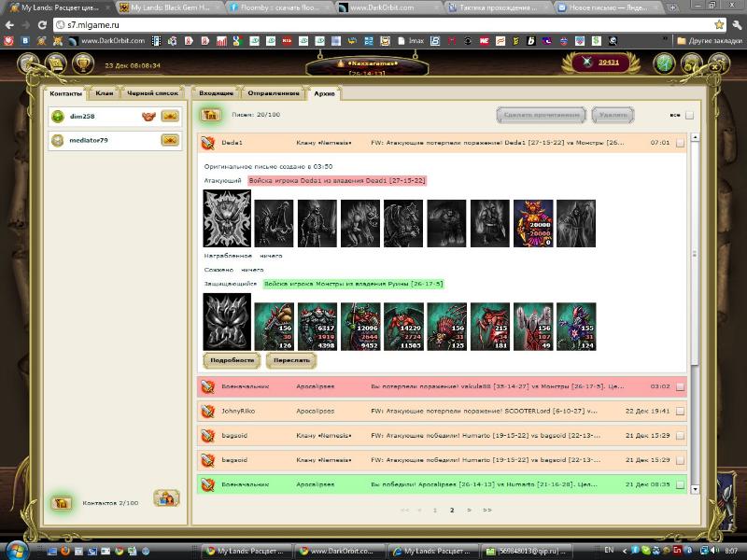747x560 pixels.
Task: Tick the 'все' select-all checkbox
Action: pyautogui.click(x=689, y=115)
